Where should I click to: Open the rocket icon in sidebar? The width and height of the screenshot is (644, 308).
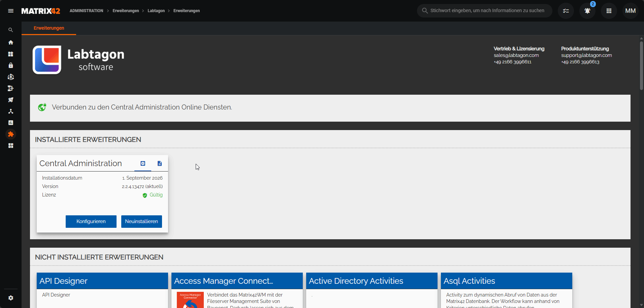click(x=11, y=100)
